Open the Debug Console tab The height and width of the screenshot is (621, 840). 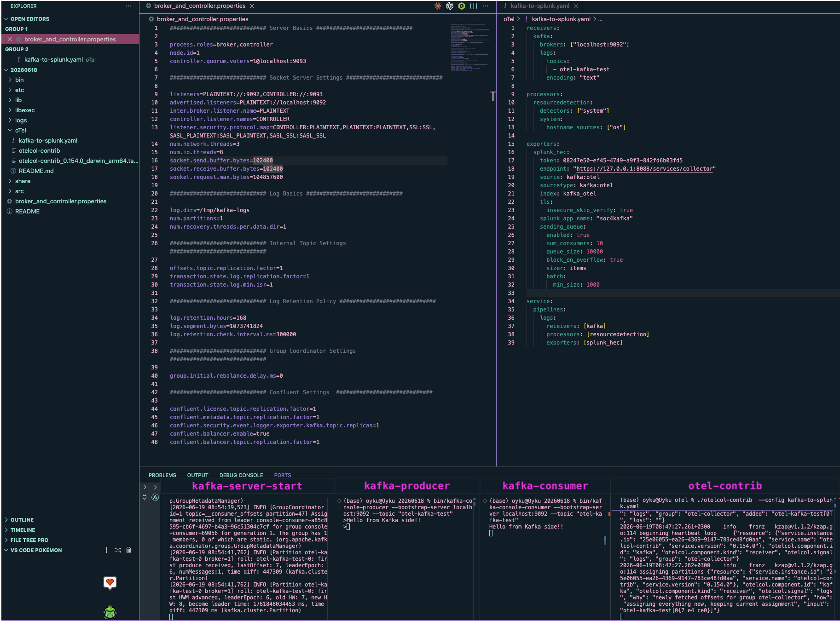[x=241, y=475]
